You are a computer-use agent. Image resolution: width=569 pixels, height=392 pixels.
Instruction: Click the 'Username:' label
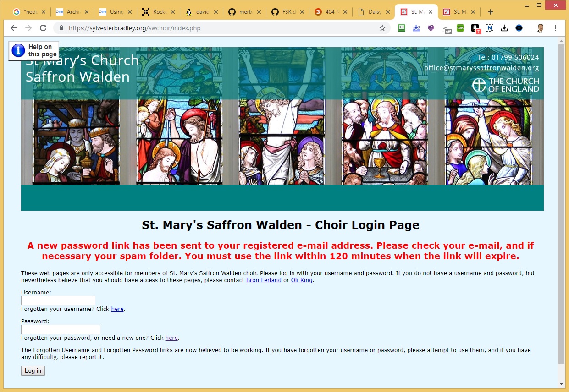point(36,292)
